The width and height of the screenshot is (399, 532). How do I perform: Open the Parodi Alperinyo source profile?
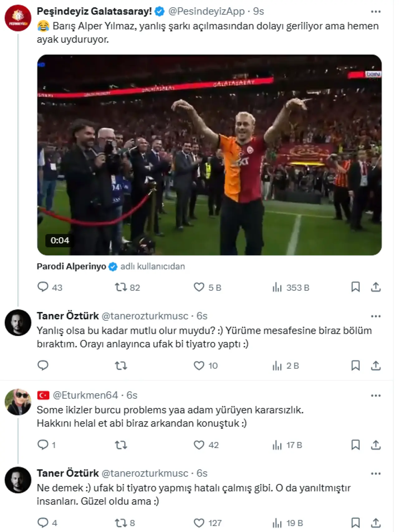71,267
